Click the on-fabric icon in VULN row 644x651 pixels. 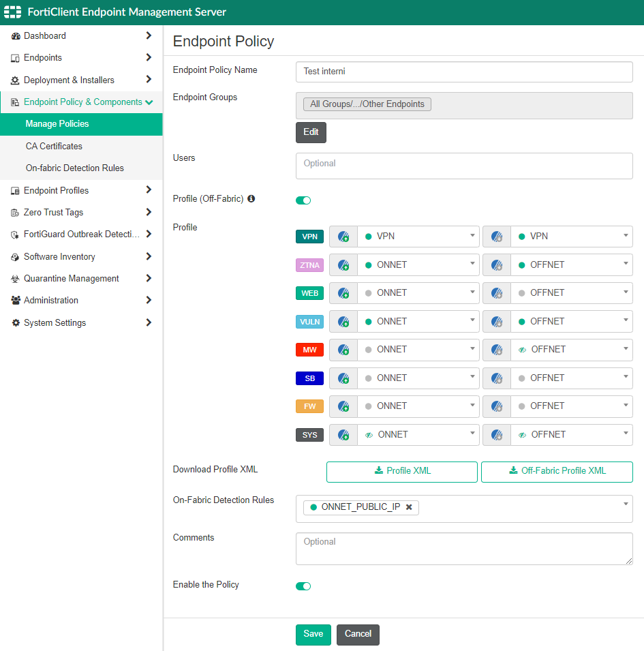tap(343, 321)
